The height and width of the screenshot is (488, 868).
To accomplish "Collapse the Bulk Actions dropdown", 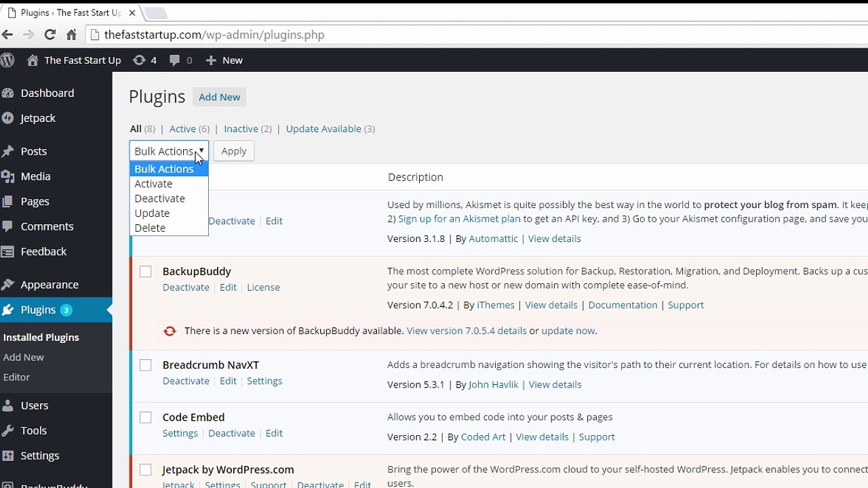I will tap(169, 151).
